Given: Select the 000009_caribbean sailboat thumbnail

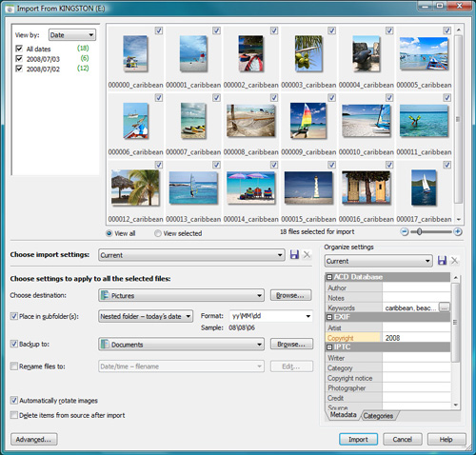Looking at the screenshot, I should point(307,120).
